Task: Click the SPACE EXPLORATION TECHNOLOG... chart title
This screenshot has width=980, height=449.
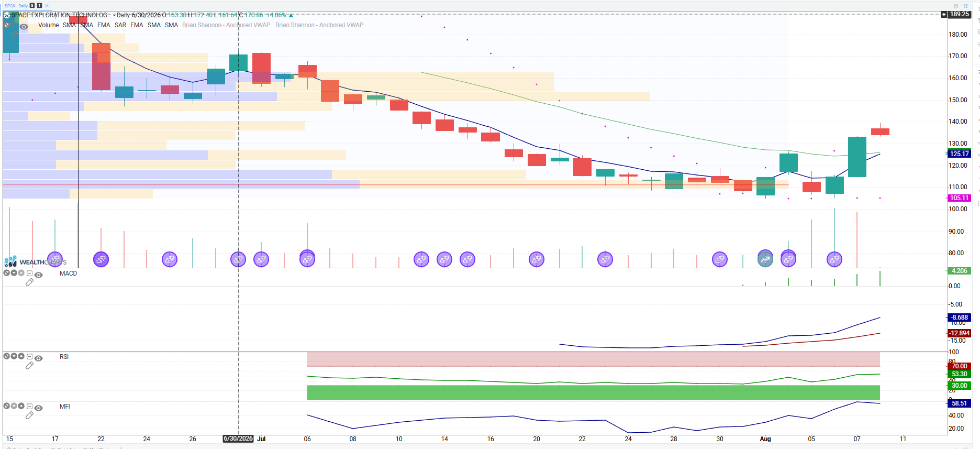Action: (x=62, y=15)
